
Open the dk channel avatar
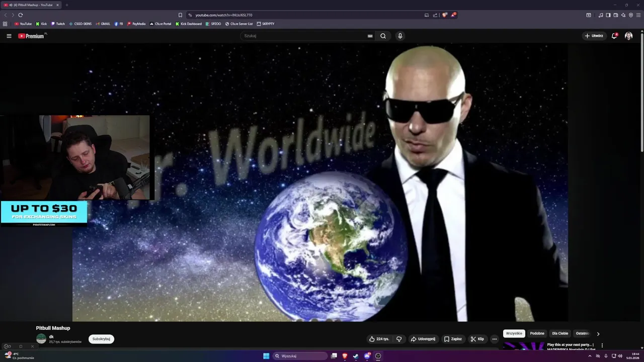click(41, 339)
